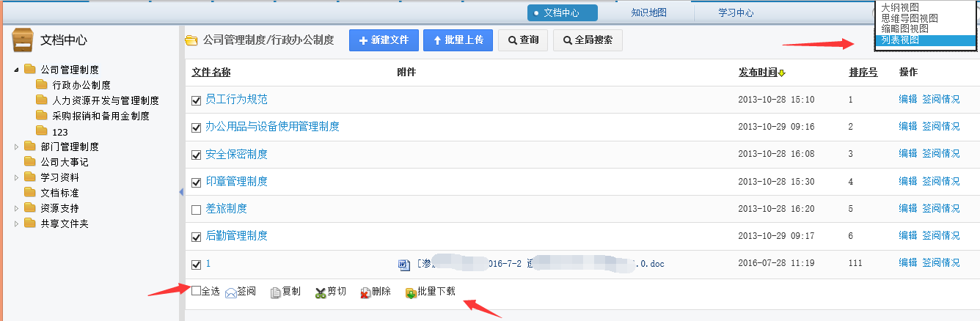The width and height of the screenshot is (980, 321).
Task: Click the folder icon beside the 公司管理制度/行政办公制度 breadcrumb
Action: point(191,40)
